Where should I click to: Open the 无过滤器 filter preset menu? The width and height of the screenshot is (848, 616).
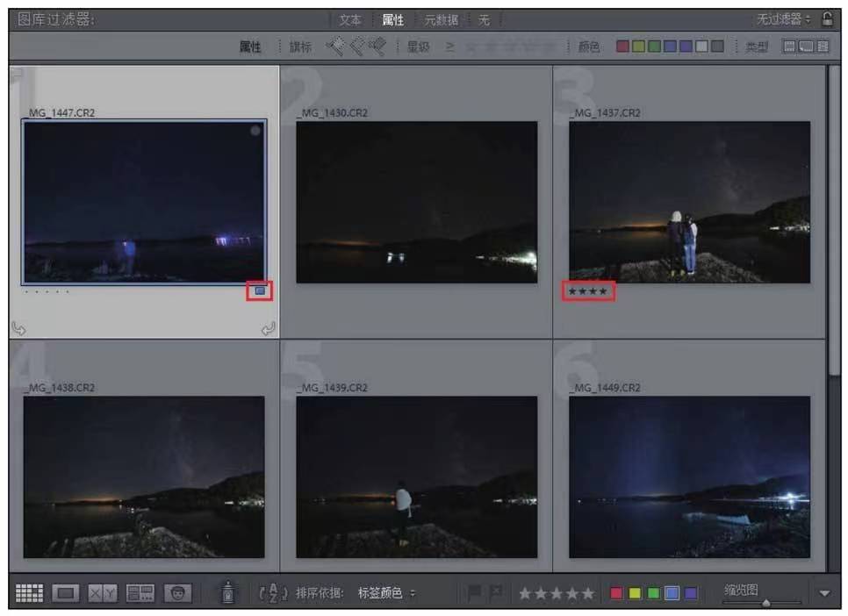click(x=784, y=19)
